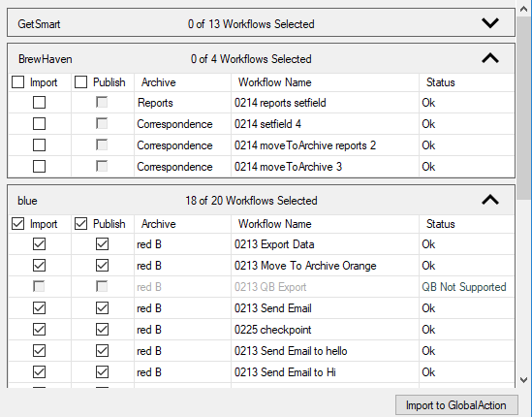Check the BrewHaven Publish header checkbox

point(80,82)
